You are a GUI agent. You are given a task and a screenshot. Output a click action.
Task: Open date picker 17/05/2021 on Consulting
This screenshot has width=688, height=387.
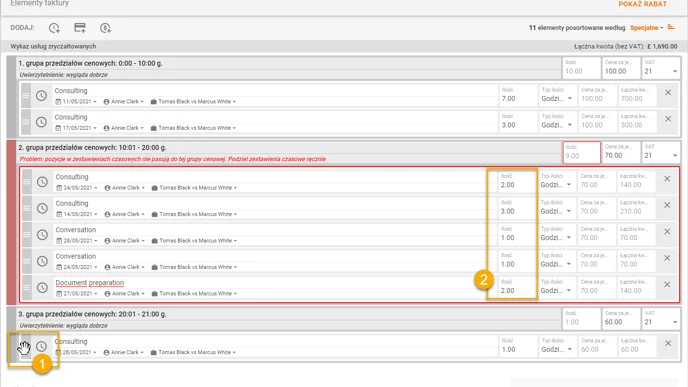click(76, 128)
